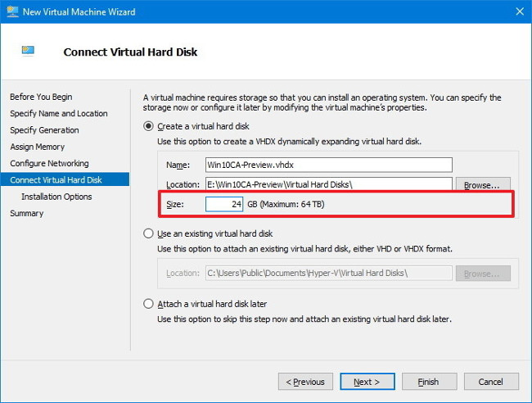This screenshot has width=532, height=403.
Task: Click the disabled Browse button for existing disk
Action: pyautogui.click(x=483, y=274)
